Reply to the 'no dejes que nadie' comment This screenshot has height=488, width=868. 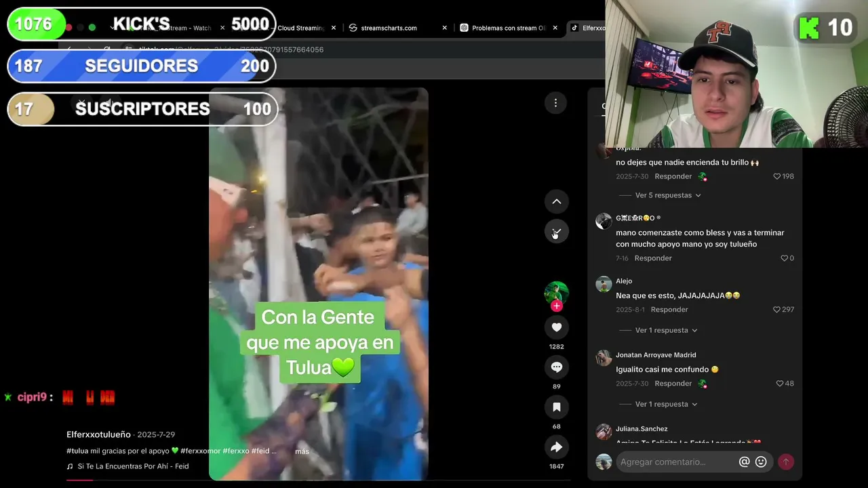click(x=673, y=176)
